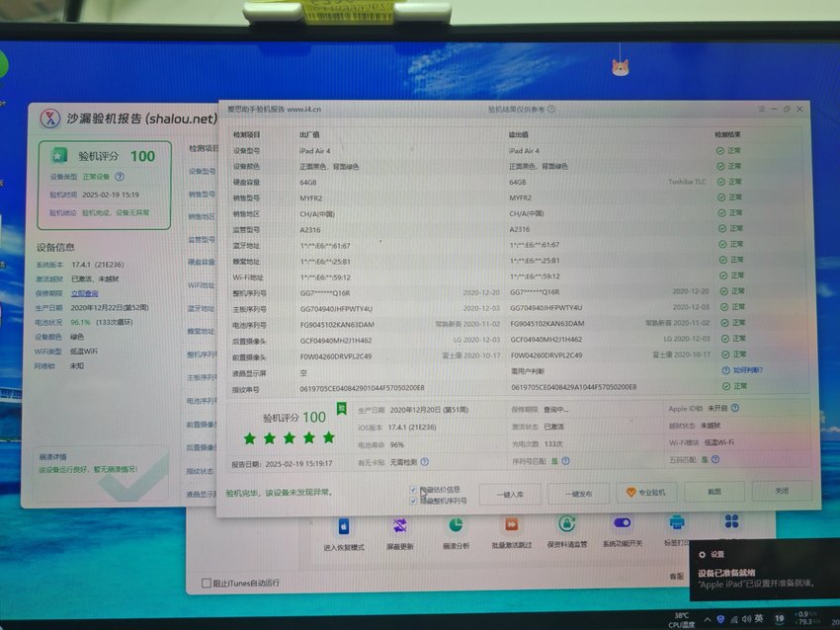
Task: Click the help icon next to 无需检测
Action: point(425,461)
